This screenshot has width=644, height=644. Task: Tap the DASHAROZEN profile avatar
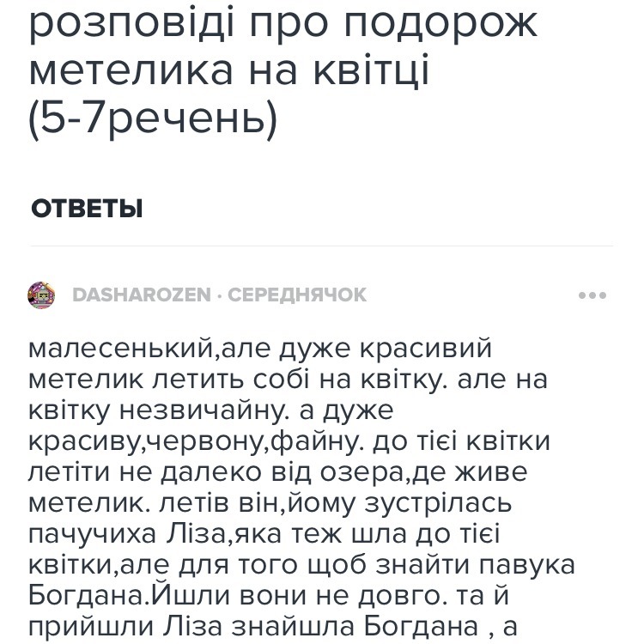pyautogui.click(x=41, y=295)
